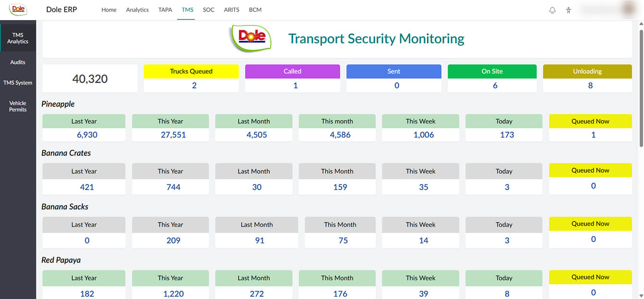Click the purple Called status card
This screenshot has width=644, height=299.
tap(292, 78)
